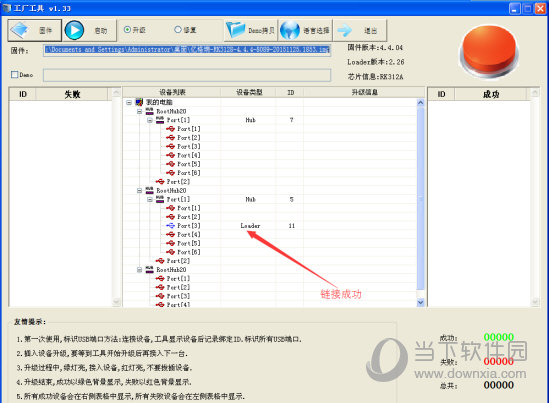This screenshot has height=403, width=549.
Task: Enable the Demo checkbox
Action: [15, 75]
